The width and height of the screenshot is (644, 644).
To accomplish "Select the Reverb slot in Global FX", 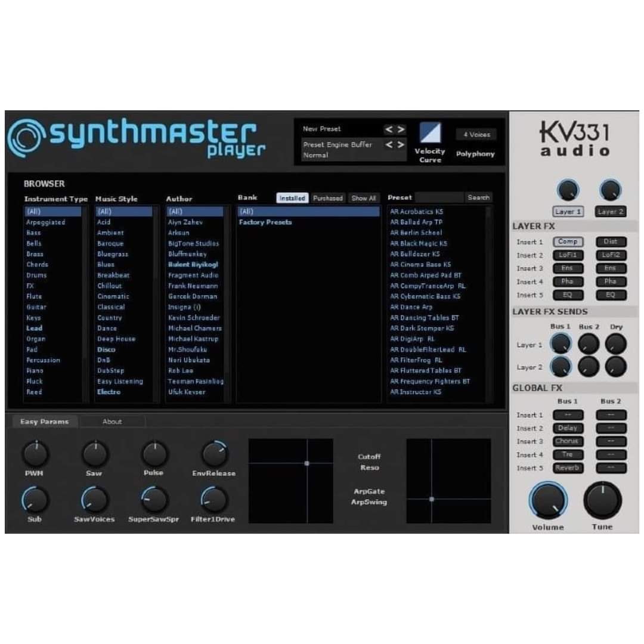I will pos(567,468).
